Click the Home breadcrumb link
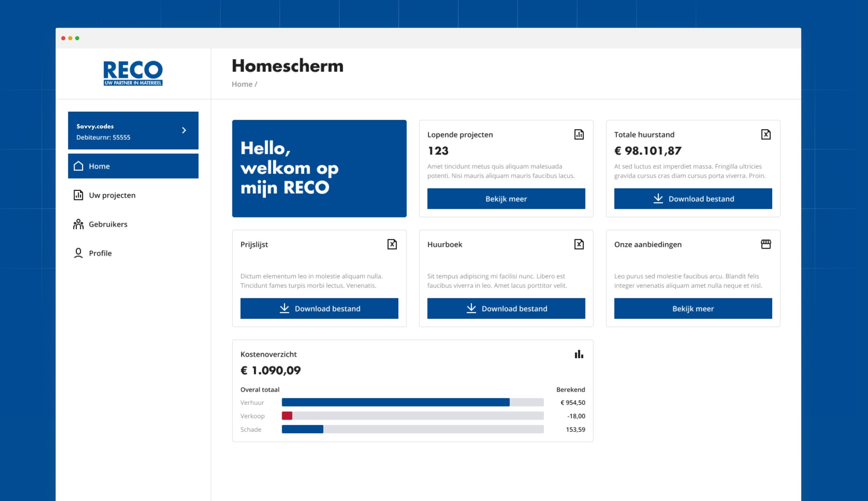 tap(242, 84)
